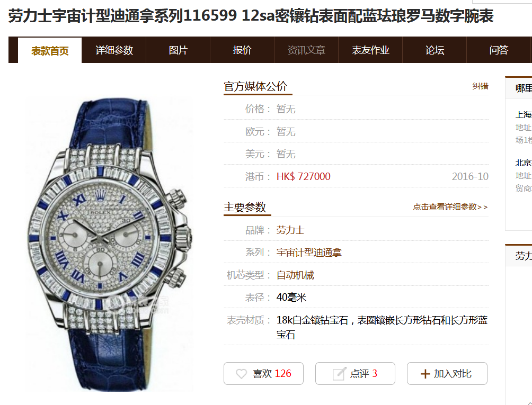Image resolution: width=532 pixels, height=405 pixels.
Task: Go to the 报价 tab
Action: 242,50
